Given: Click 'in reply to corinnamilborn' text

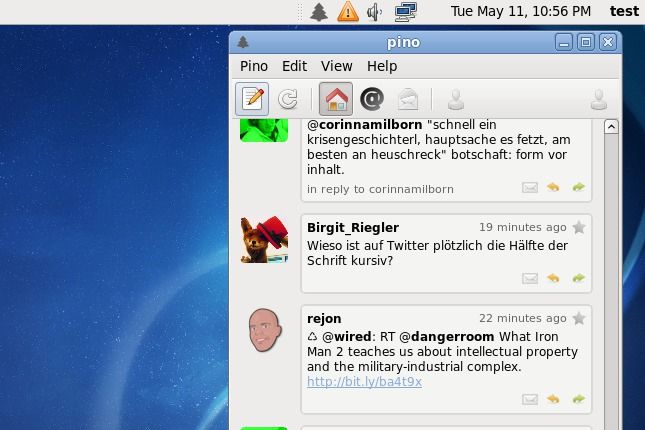Looking at the screenshot, I should click(x=380, y=189).
